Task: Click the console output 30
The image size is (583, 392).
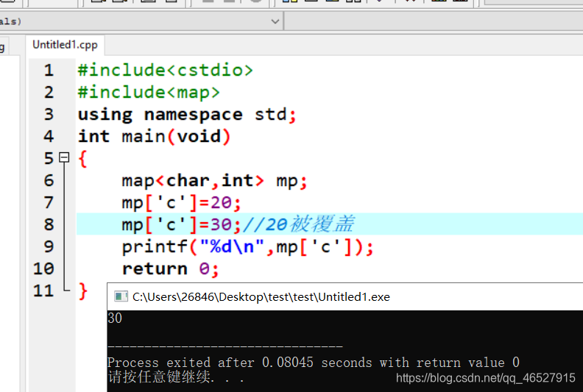Action: 115,318
